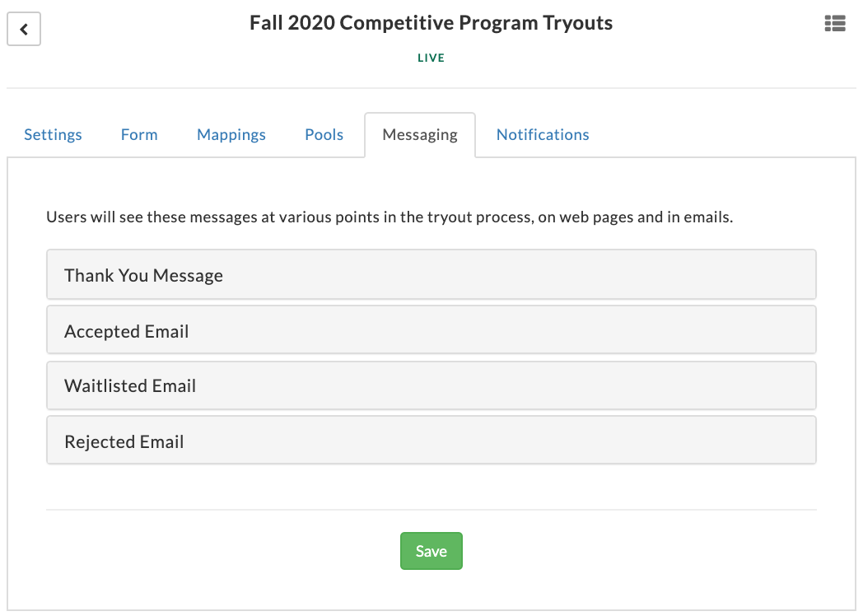Click the divider line above Save
The height and width of the screenshot is (616, 863).
coord(431,510)
